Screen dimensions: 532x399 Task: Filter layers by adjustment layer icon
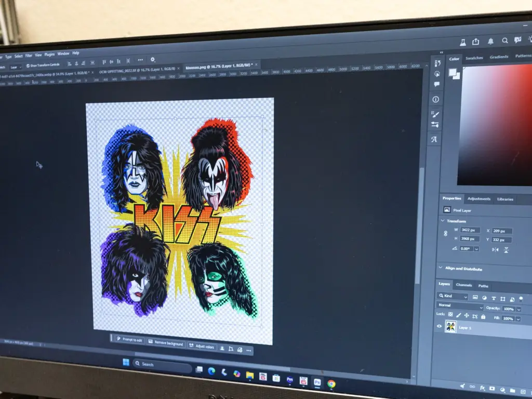pos(484,298)
